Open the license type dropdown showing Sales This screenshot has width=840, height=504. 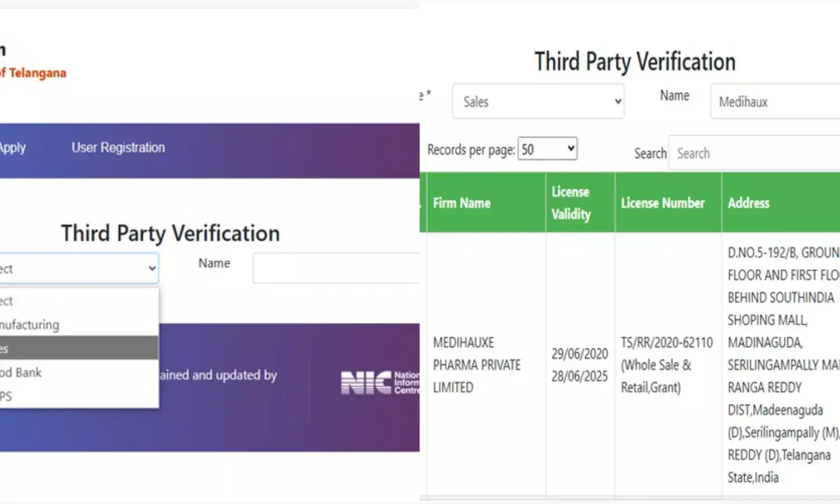538,101
